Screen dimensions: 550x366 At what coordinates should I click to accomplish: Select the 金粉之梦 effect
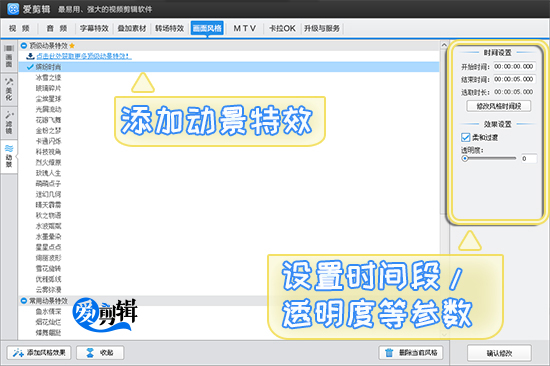[x=48, y=131]
